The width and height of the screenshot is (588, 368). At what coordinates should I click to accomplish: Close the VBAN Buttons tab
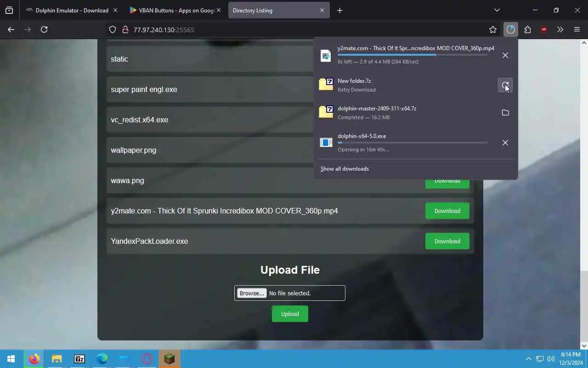click(219, 10)
